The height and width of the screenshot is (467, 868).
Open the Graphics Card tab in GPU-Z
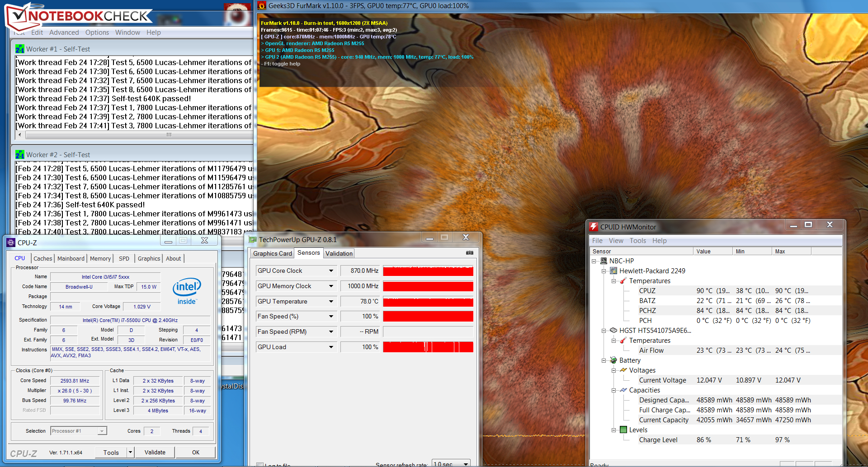[x=273, y=253]
